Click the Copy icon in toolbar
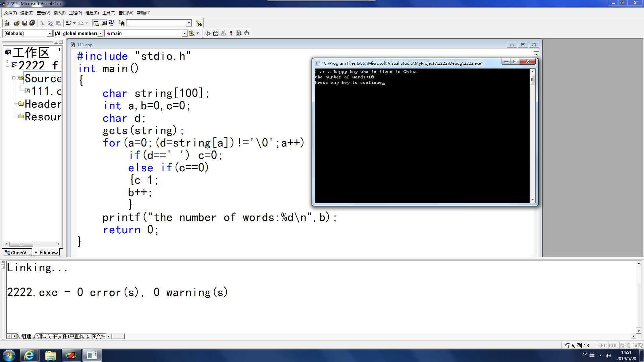Viewport: 644px width, 362px height. point(50,23)
